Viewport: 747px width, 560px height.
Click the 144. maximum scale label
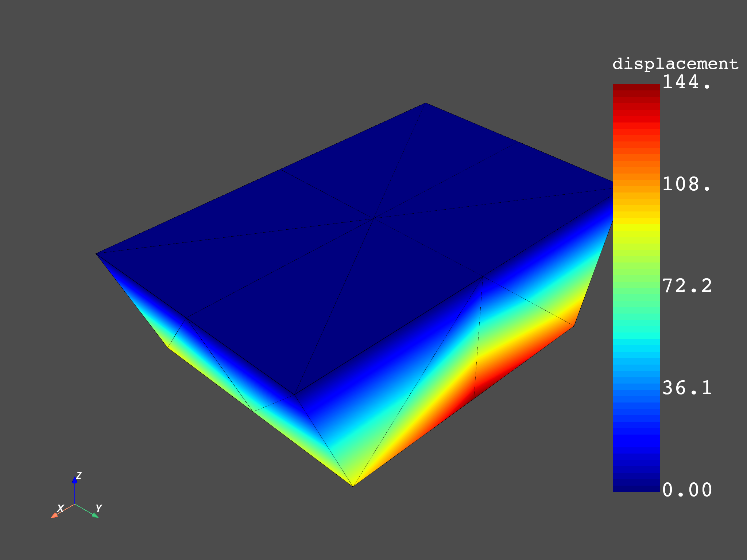(x=686, y=82)
